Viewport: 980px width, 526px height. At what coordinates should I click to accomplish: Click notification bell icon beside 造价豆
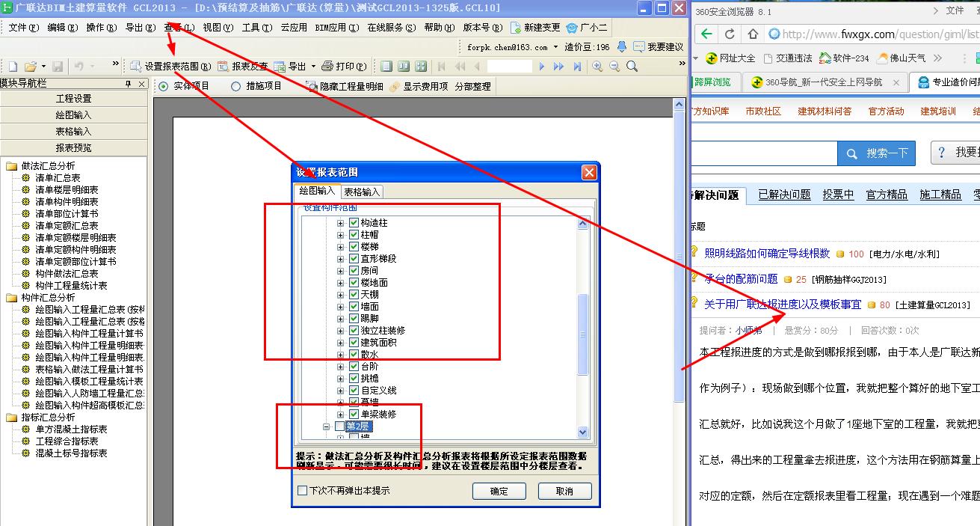[x=622, y=46]
